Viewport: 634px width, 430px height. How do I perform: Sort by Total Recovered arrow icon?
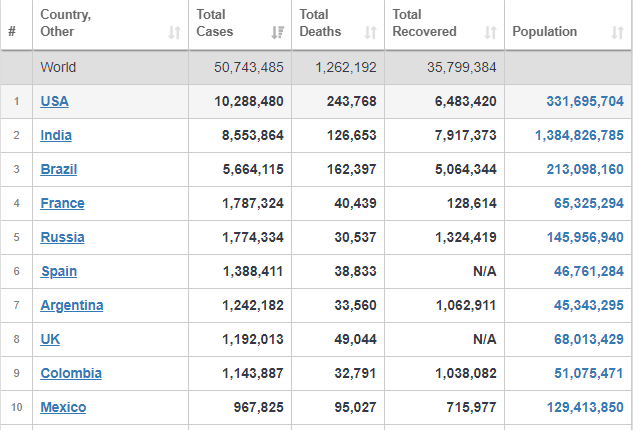(x=490, y=32)
